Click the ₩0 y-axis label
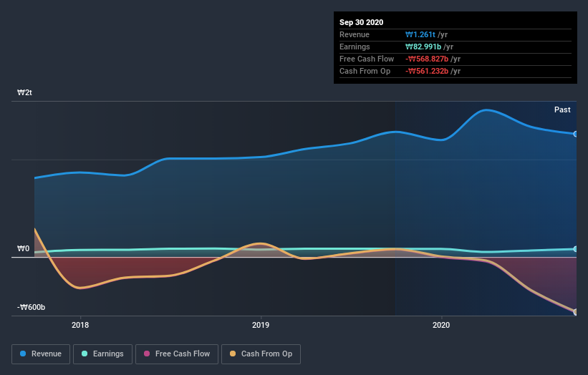This screenshot has width=588, height=375. pos(23,248)
